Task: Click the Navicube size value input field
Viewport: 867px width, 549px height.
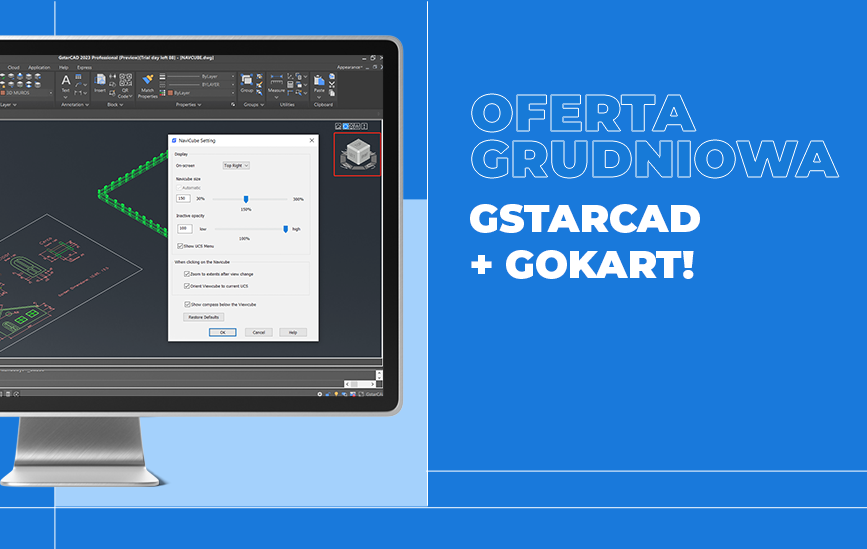Action: pyautogui.click(x=184, y=199)
